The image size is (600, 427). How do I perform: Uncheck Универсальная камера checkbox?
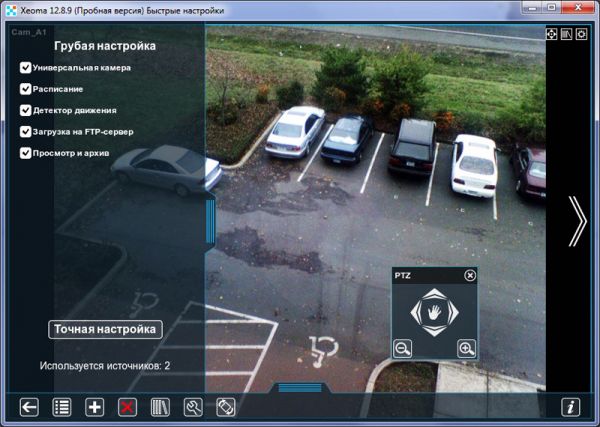point(26,68)
